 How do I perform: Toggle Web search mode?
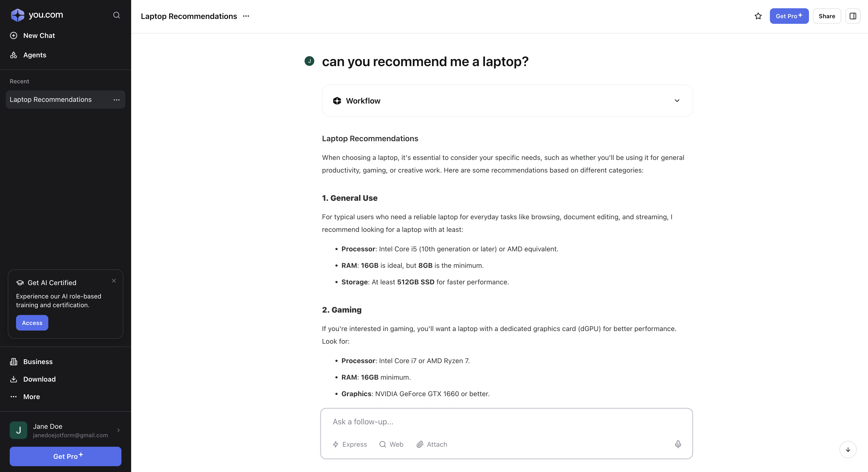391,444
